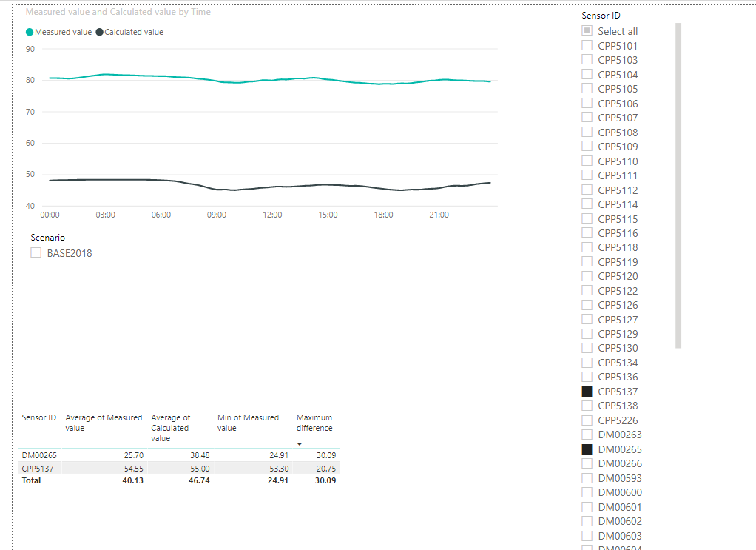Image resolution: width=756 pixels, height=550 pixels.
Task: Click the 53.30 min measured cell
Action: point(279,469)
